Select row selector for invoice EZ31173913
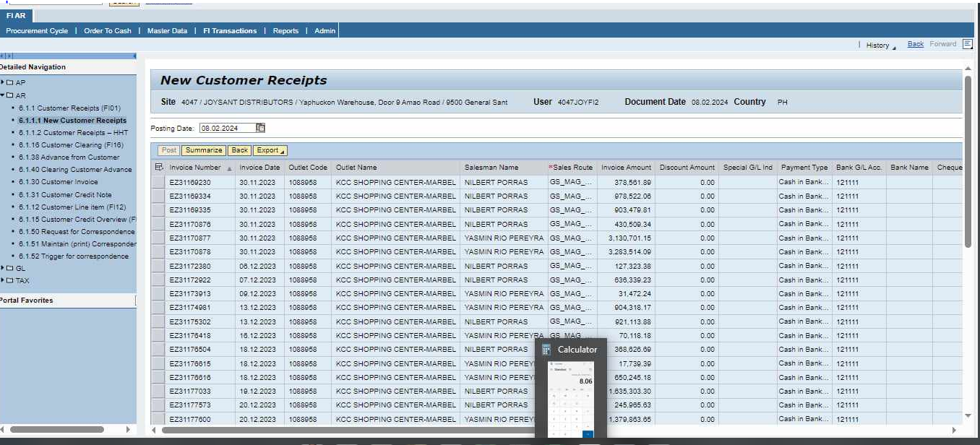The width and height of the screenshot is (980, 445). click(158, 293)
